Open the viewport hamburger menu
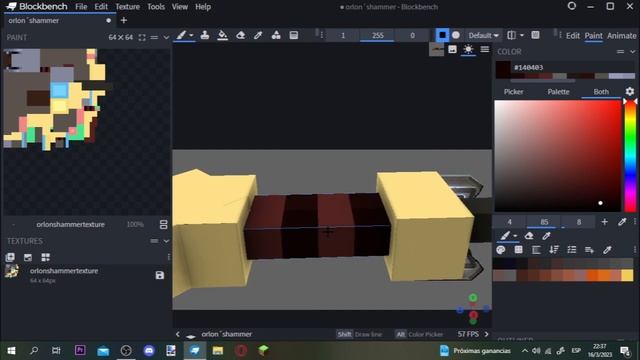 pyautogui.click(x=484, y=49)
